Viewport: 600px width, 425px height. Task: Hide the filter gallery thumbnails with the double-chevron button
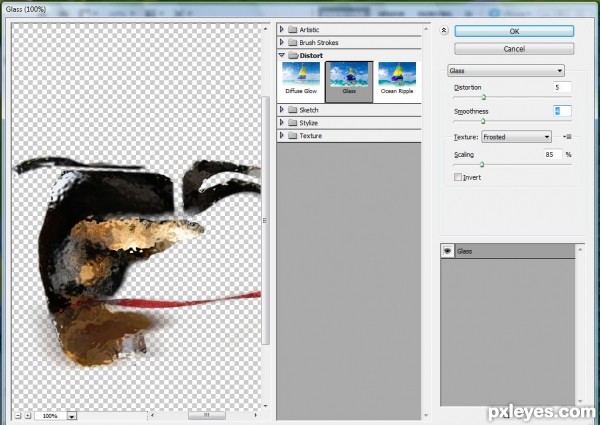444,30
